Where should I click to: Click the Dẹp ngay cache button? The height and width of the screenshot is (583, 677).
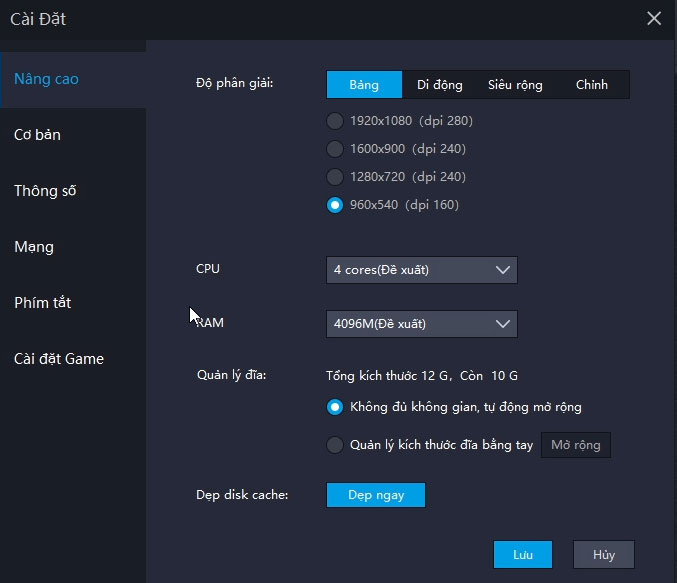[376, 495]
